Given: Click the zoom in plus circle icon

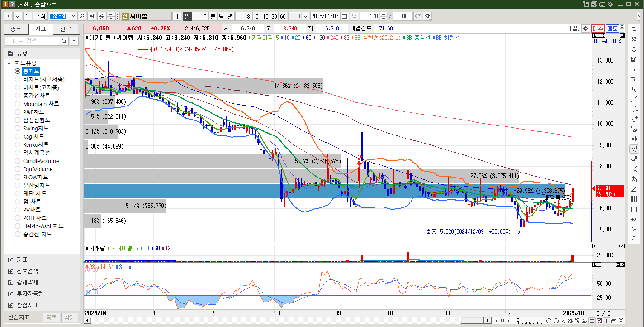Looking at the screenshot, I should (x=556, y=321).
